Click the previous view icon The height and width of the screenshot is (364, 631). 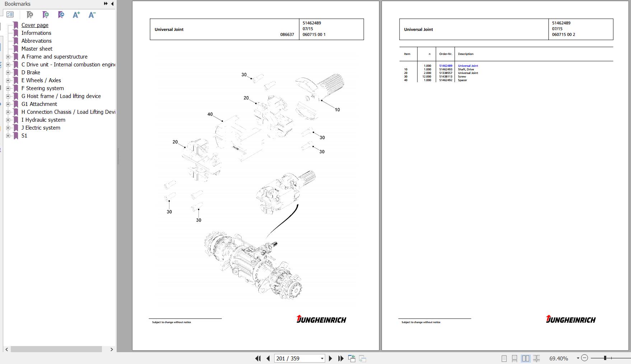coord(352,358)
